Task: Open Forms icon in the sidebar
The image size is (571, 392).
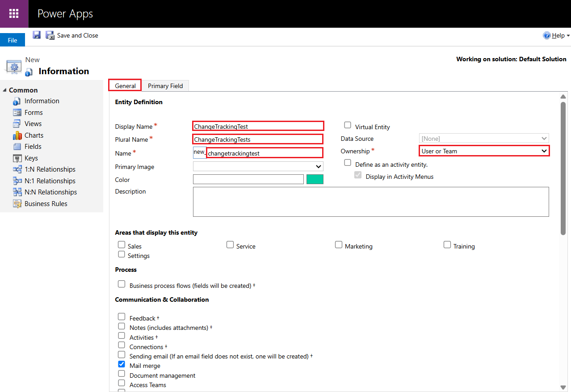Action: point(17,113)
